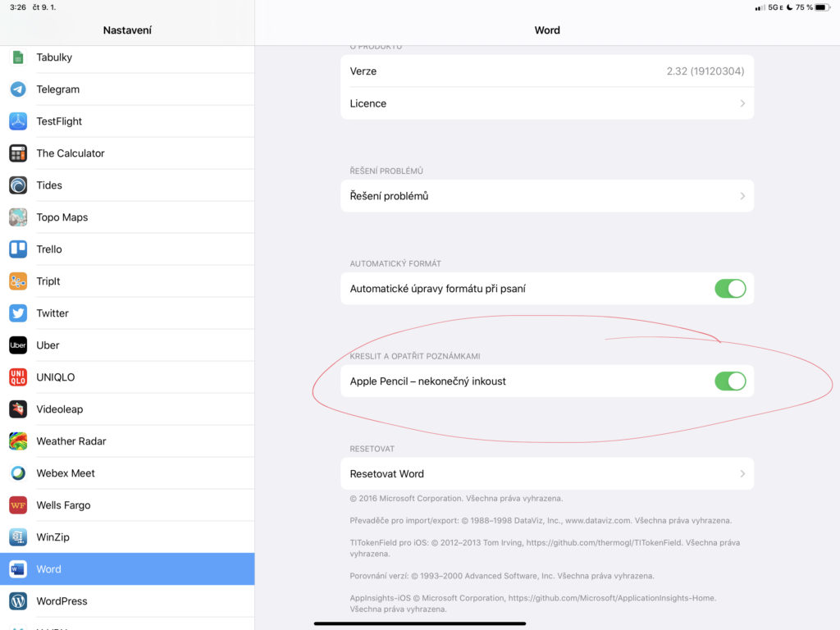Open Resetovat Word chevron
This screenshot has height=630, width=840.
point(742,474)
